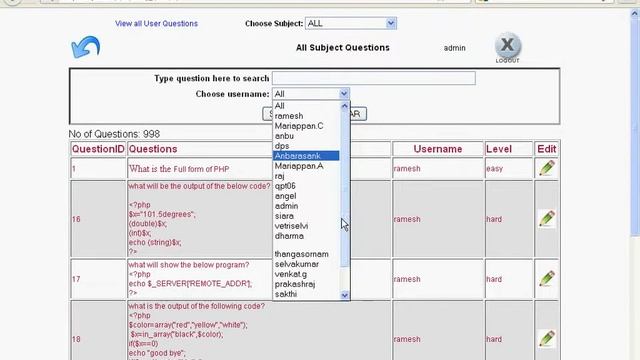
Task: Open 'View all User Questions' link
Action: [156, 24]
